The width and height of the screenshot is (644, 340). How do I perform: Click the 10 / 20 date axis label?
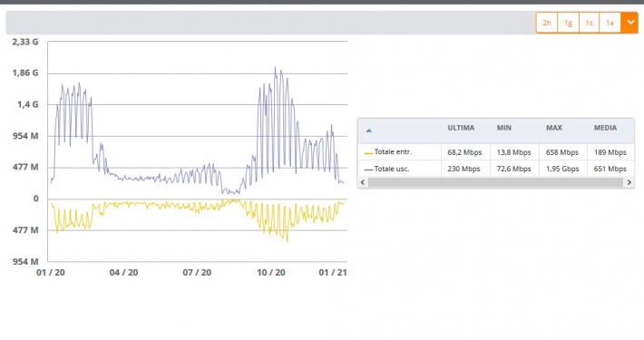coord(271,273)
